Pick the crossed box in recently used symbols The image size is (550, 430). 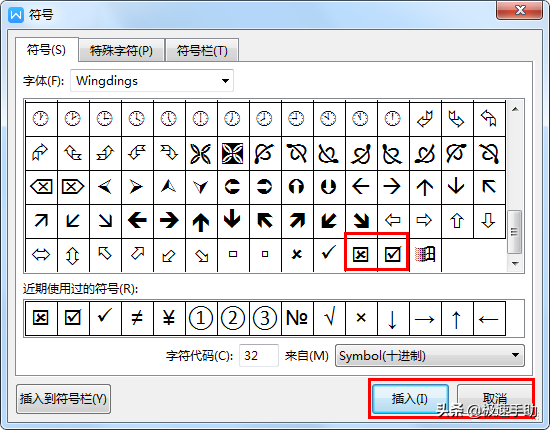coord(41,318)
